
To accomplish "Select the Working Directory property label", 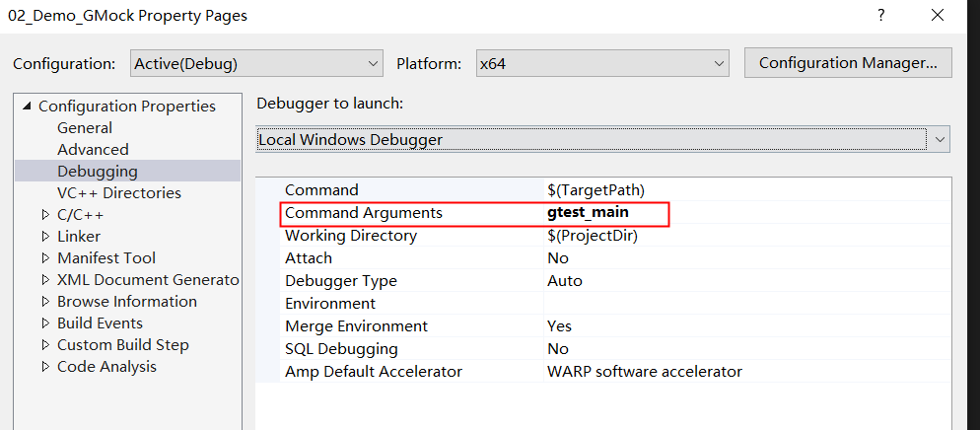I will (351, 236).
